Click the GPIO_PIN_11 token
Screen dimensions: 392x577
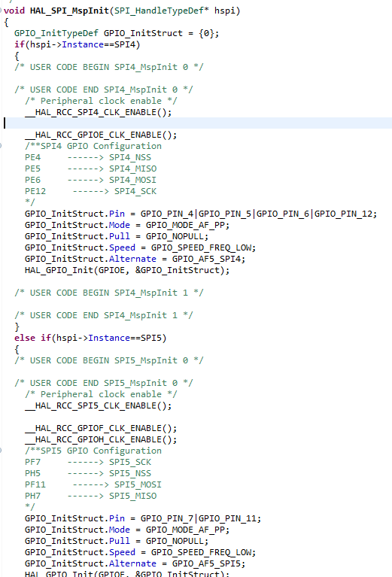coord(227,518)
